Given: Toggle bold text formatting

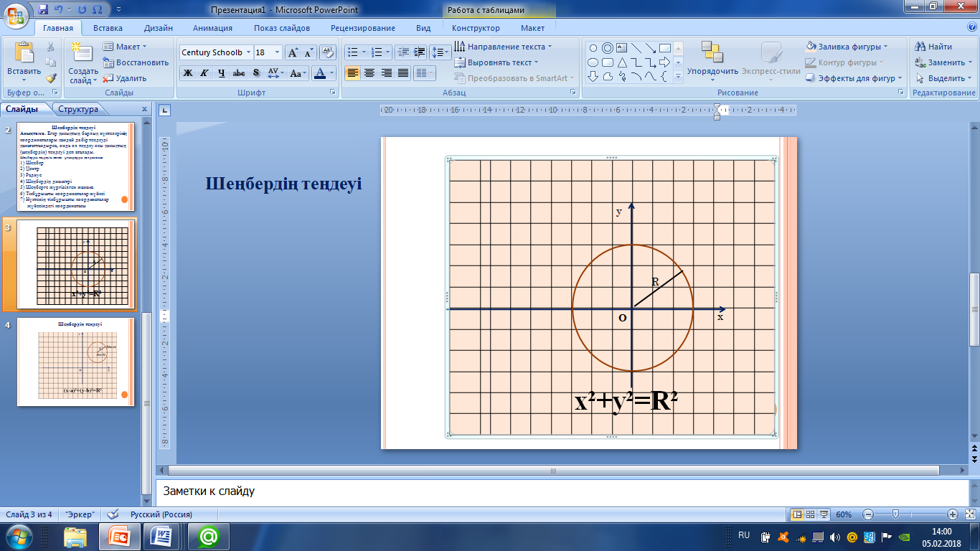Looking at the screenshot, I should 187,73.
